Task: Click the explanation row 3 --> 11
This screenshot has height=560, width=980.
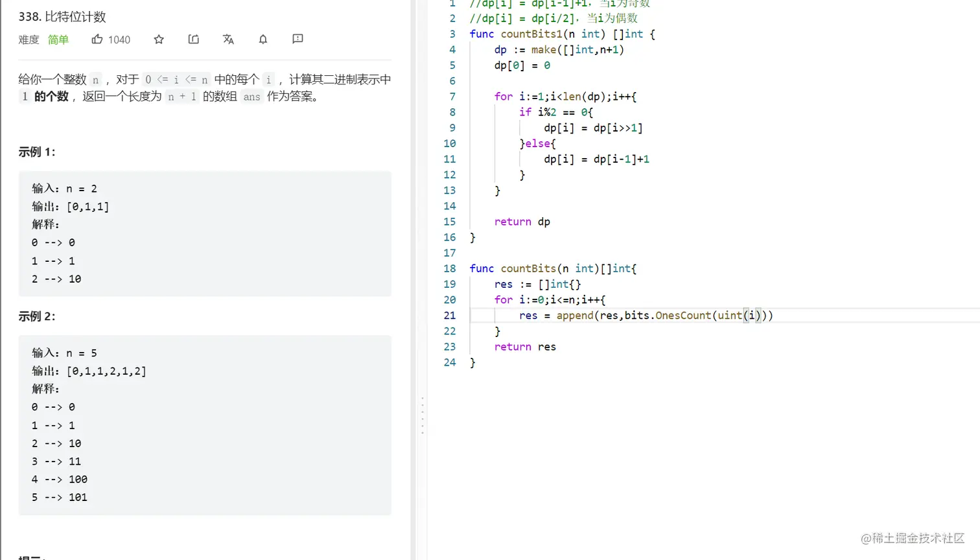Action: click(56, 461)
